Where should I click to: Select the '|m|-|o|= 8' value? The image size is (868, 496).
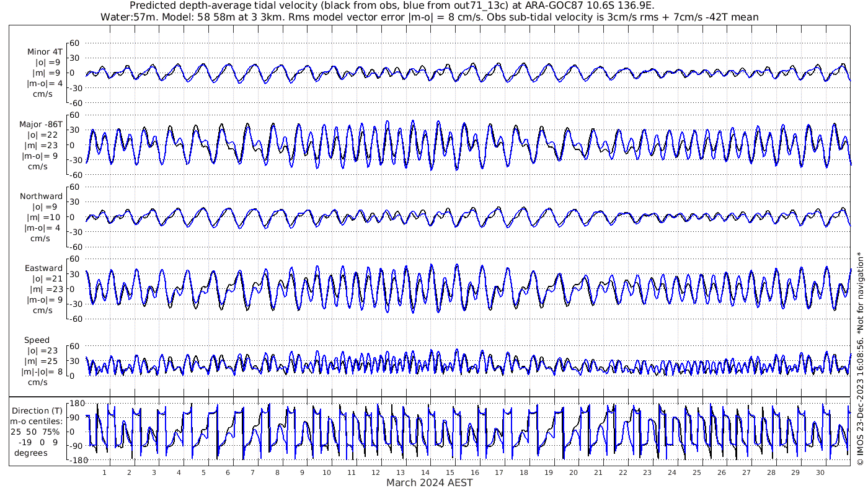click(42, 372)
